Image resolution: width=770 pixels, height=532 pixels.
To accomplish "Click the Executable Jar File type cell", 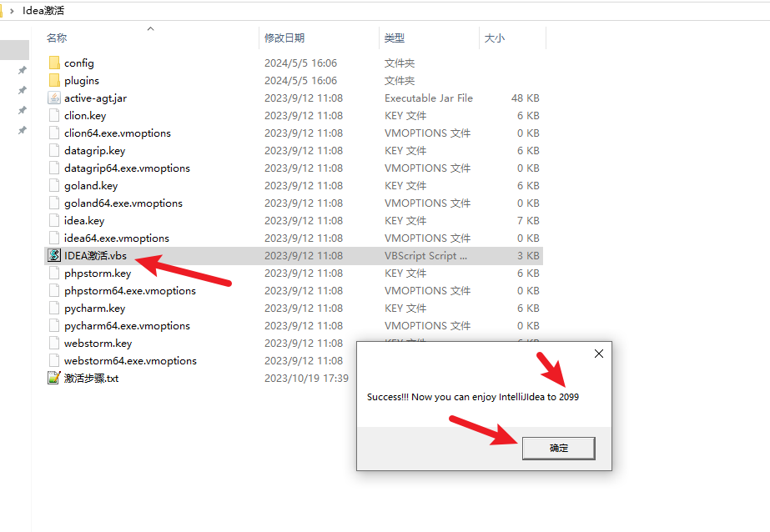I will (429, 98).
